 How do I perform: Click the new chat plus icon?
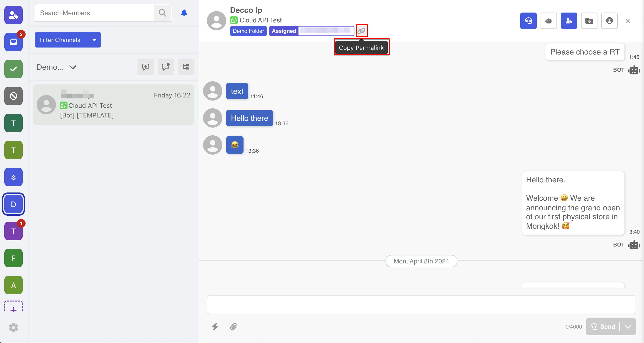coord(145,67)
